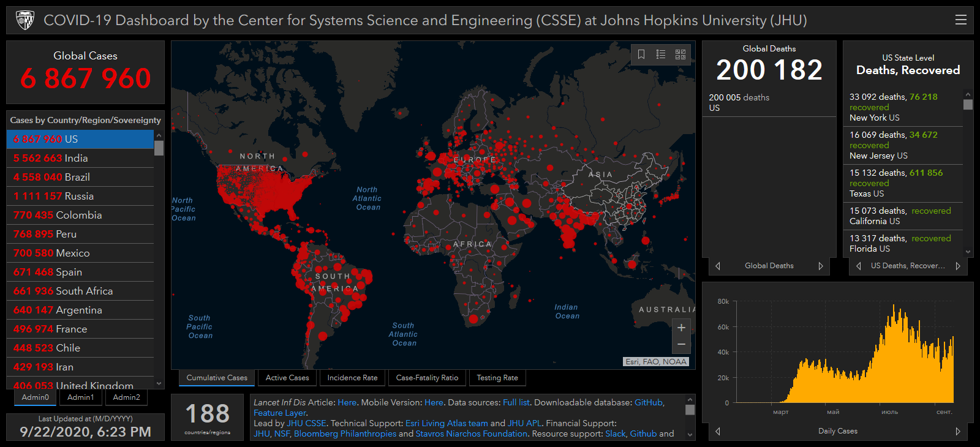Switch to Cumulative Cases map tab
This screenshot has height=447, width=980.
(x=217, y=378)
